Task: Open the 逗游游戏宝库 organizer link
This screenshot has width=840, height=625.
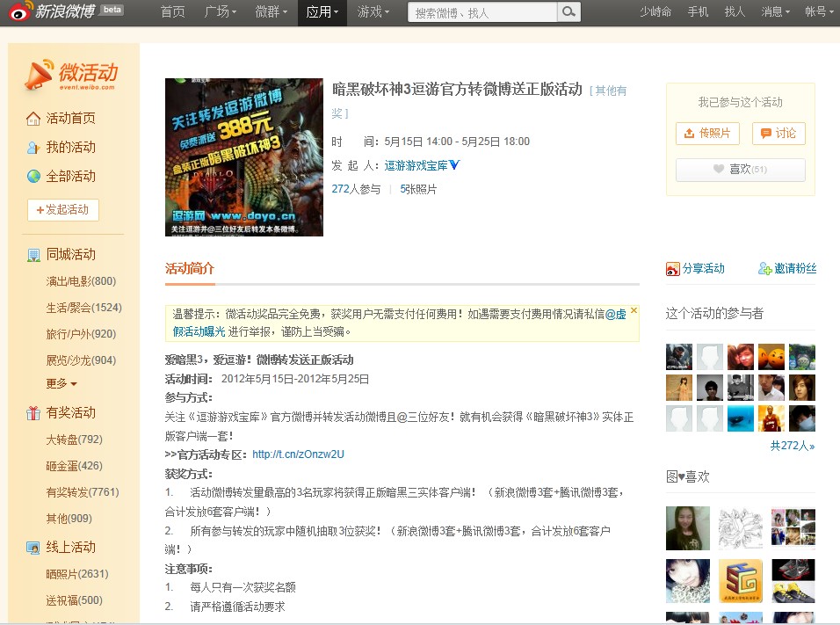Action: point(416,165)
